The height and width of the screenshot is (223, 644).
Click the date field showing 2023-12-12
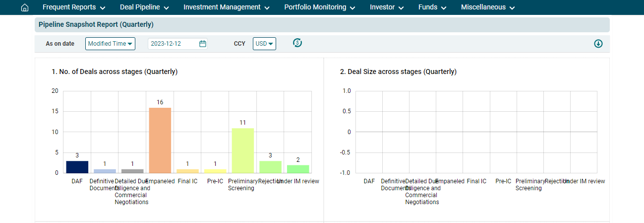point(174,44)
